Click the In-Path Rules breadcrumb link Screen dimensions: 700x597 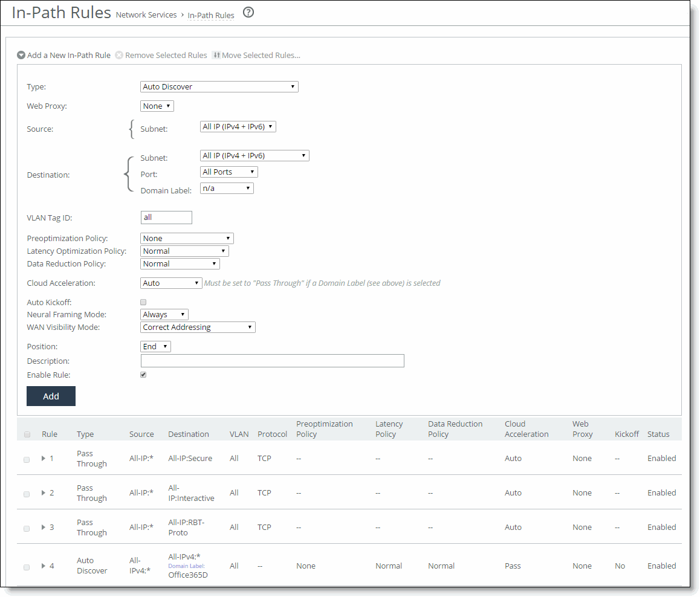coord(211,15)
